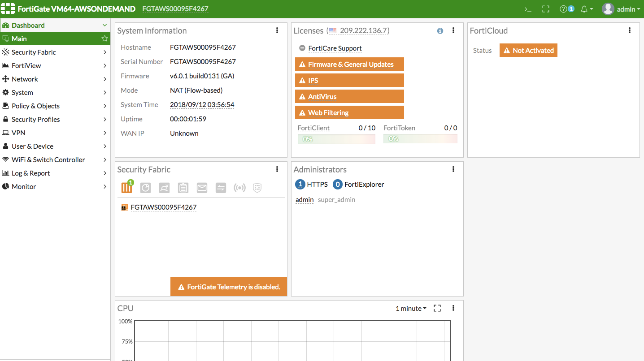Click the FortiClient 0% usage bar
The height and width of the screenshot is (361, 644).
coord(336,139)
